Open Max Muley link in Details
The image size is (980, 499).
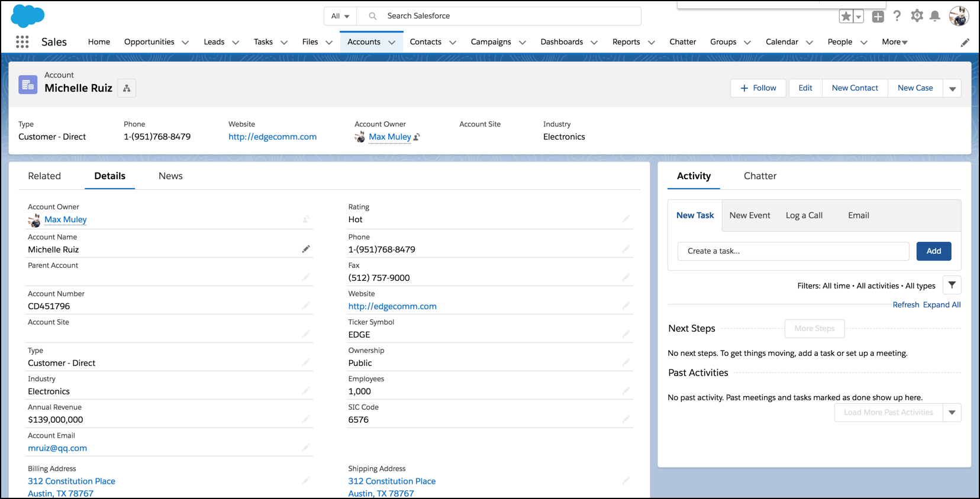66,219
